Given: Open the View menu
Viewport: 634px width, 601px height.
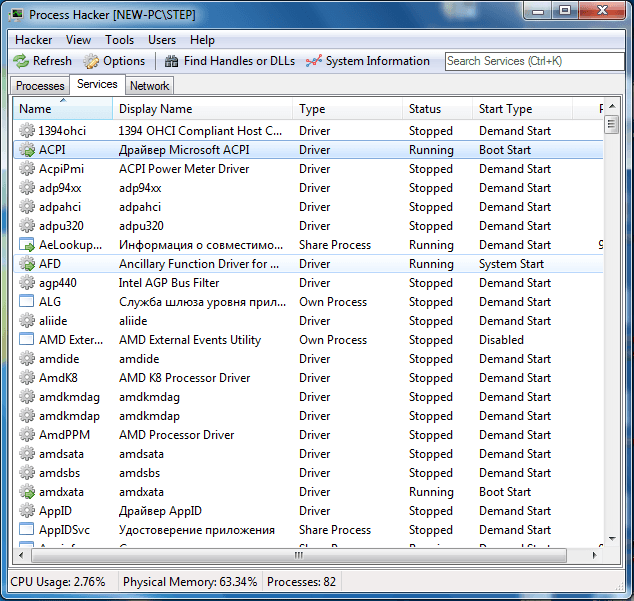Looking at the screenshot, I should tap(78, 40).
